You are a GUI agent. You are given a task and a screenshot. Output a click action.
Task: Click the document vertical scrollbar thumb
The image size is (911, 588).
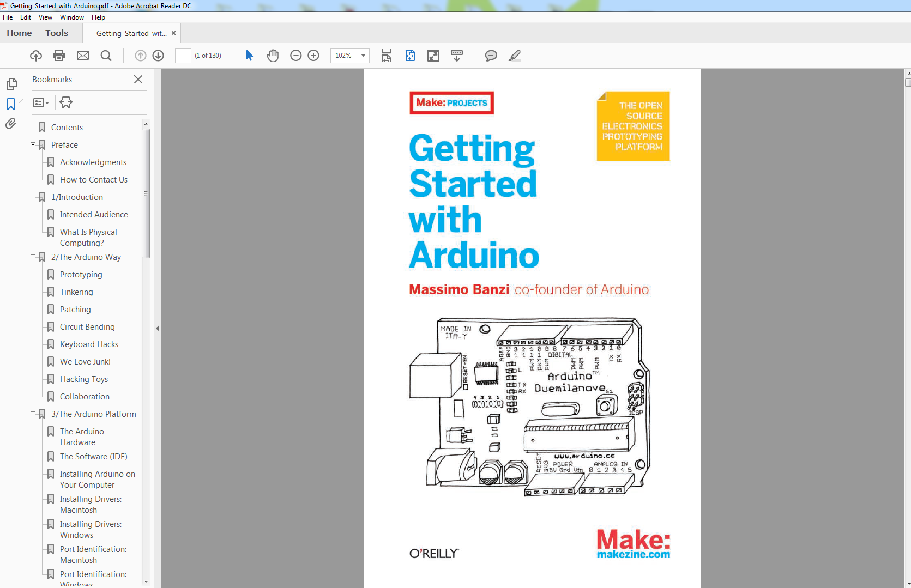tap(908, 83)
